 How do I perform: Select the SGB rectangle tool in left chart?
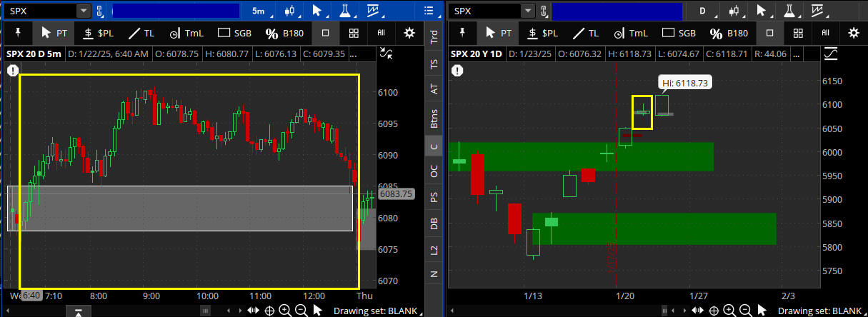coord(235,33)
